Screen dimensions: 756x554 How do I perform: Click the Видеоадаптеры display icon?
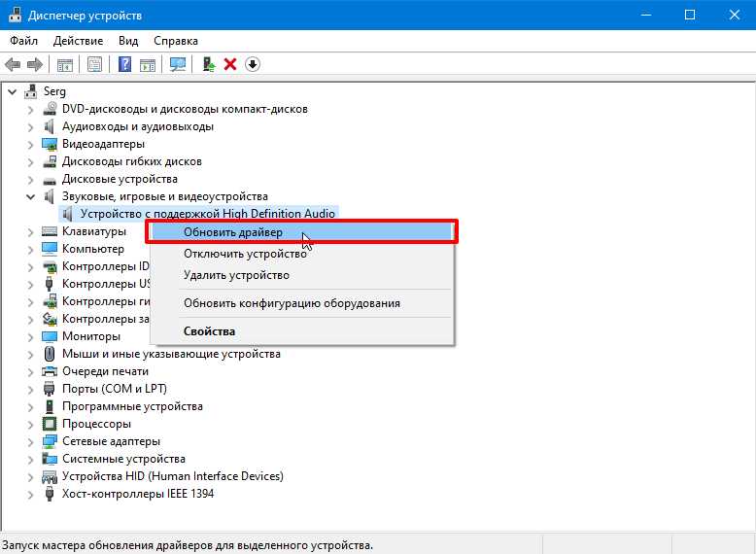[x=50, y=144]
